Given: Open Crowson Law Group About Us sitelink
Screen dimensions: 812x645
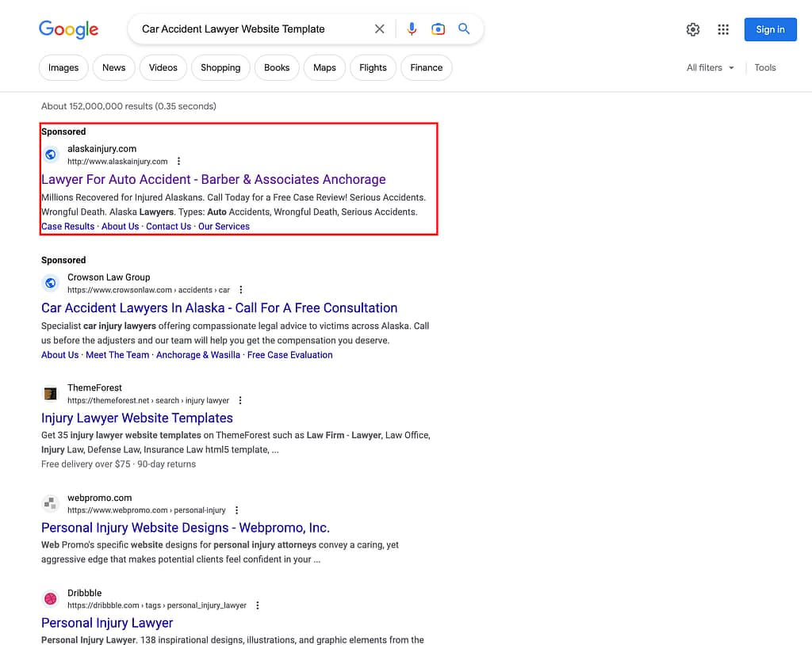Looking at the screenshot, I should tap(60, 355).
